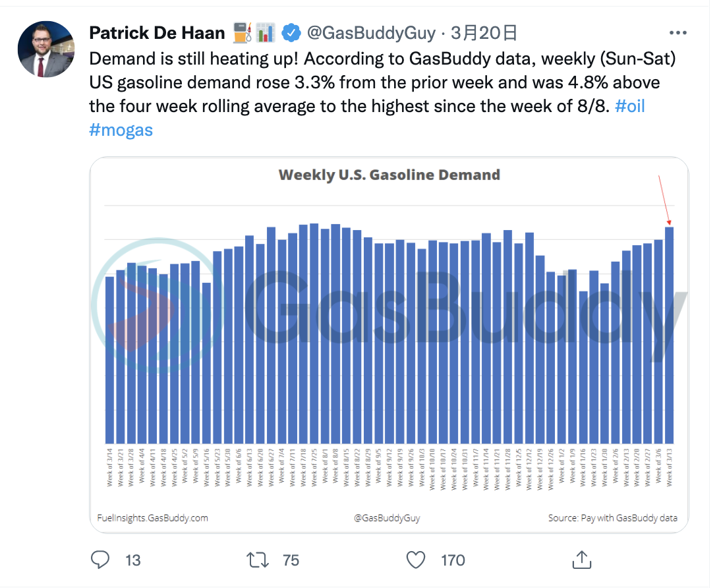The width and height of the screenshot is (721, 588).
Task: Open the Weekly U.S. Gasoline Demand chart image
Action: (389, 343)
